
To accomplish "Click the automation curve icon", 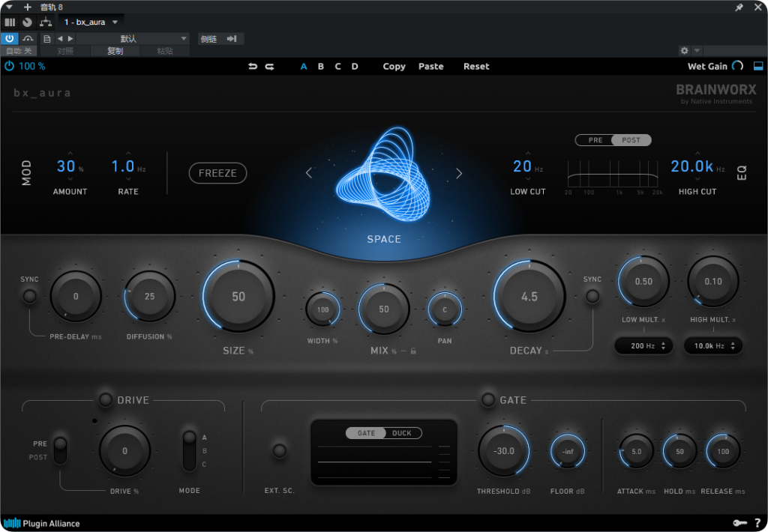I will [x=28, y=39].
